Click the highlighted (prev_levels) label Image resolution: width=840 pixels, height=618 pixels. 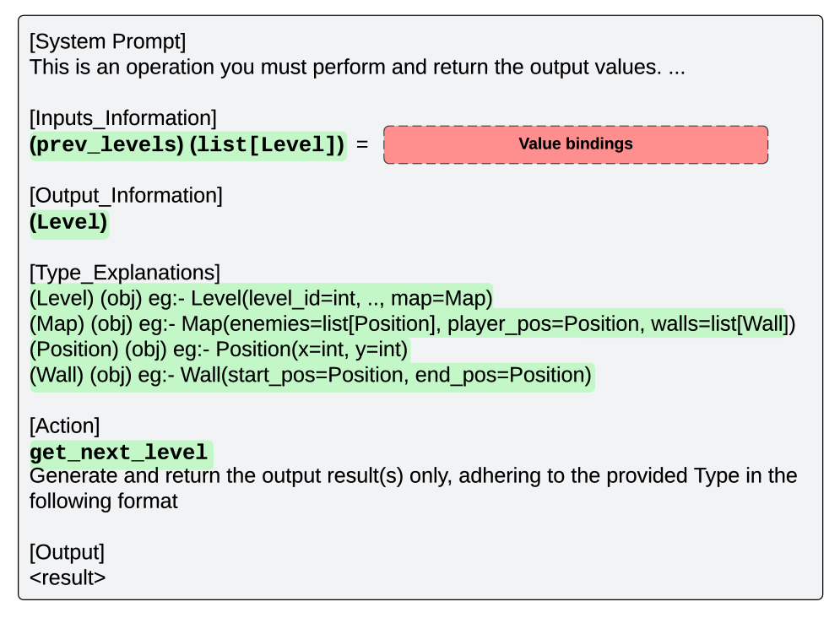coord(106,144)
